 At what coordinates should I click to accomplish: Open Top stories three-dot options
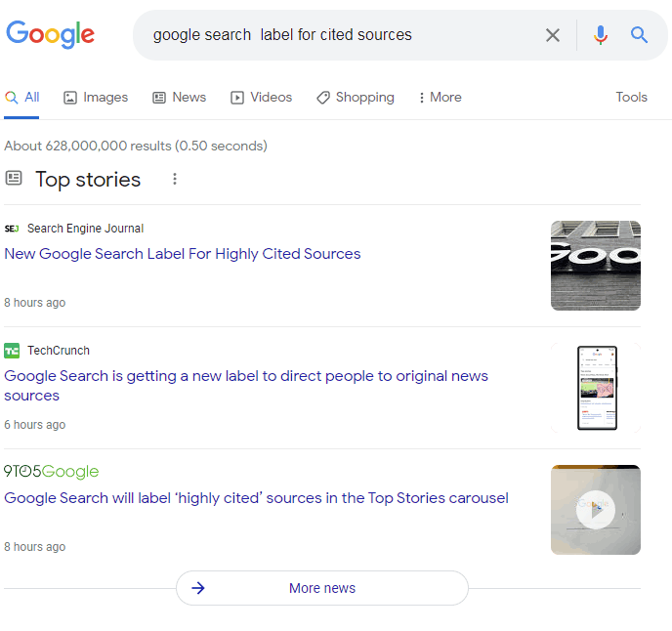pos(175,179)
